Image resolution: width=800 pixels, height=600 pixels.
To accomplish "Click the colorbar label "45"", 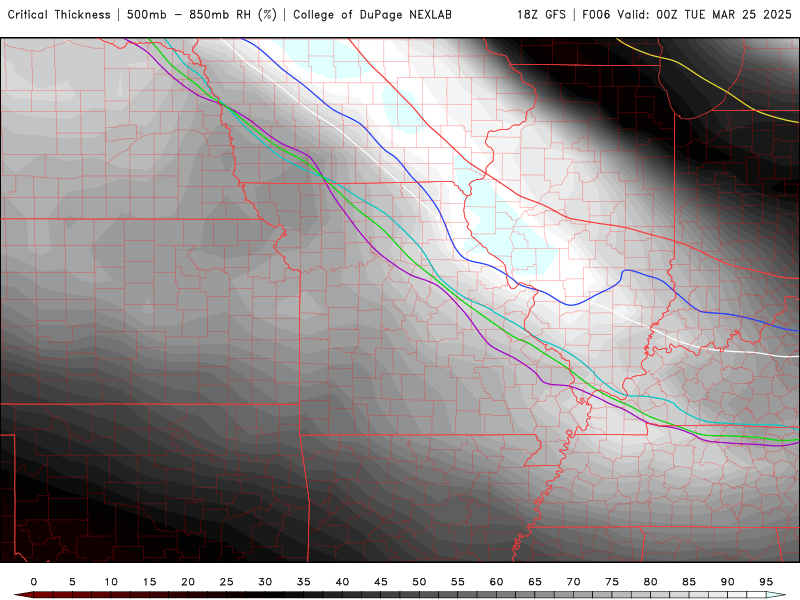I will click(x=381, y=582).
